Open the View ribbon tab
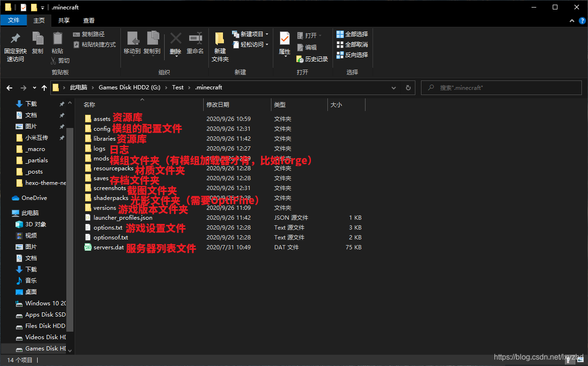This screenshot has width=588, height=366. [89, 20]
